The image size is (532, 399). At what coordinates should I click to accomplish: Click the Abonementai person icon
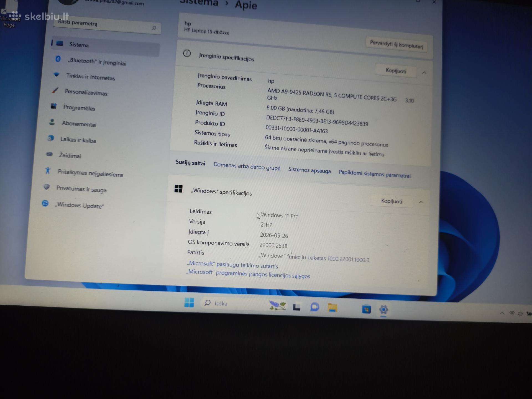(52, 122)
